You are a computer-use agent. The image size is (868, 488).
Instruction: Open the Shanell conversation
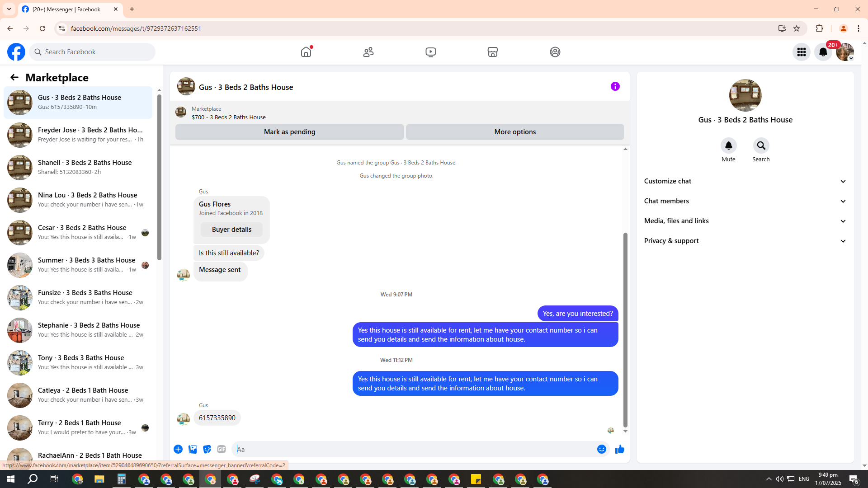(x=78, y=168)
